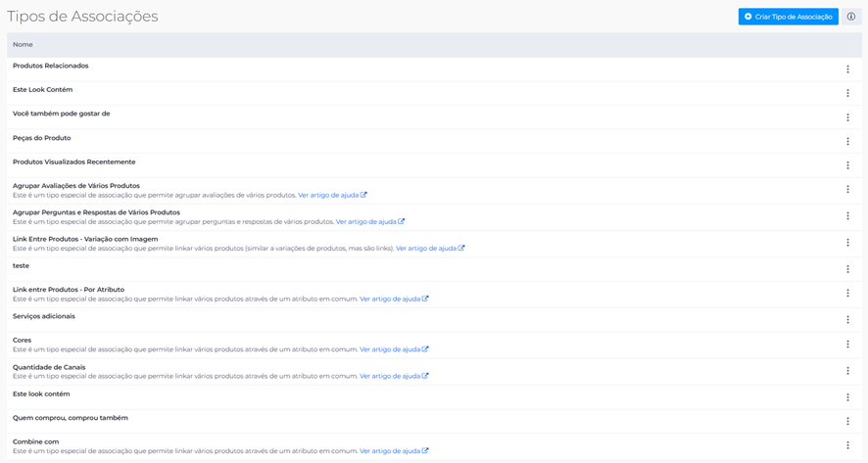
Task: Open help article link for Variação com Imagem
Action: point(430,249)
